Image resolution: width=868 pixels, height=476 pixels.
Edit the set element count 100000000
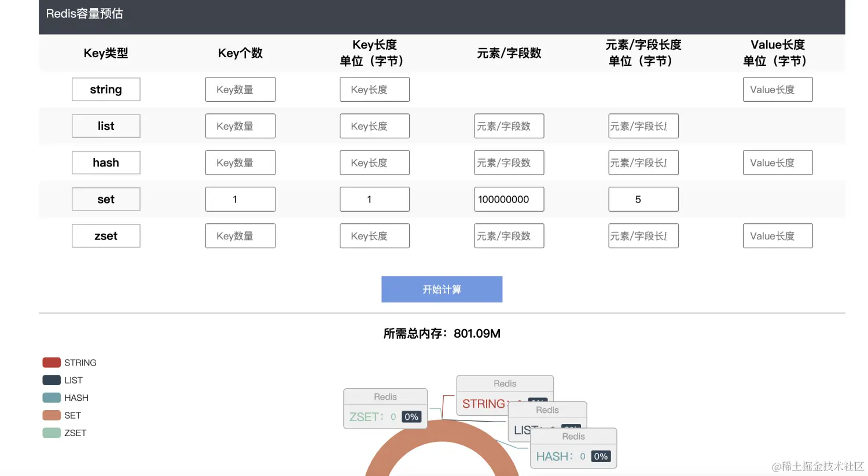click(509, 200)
